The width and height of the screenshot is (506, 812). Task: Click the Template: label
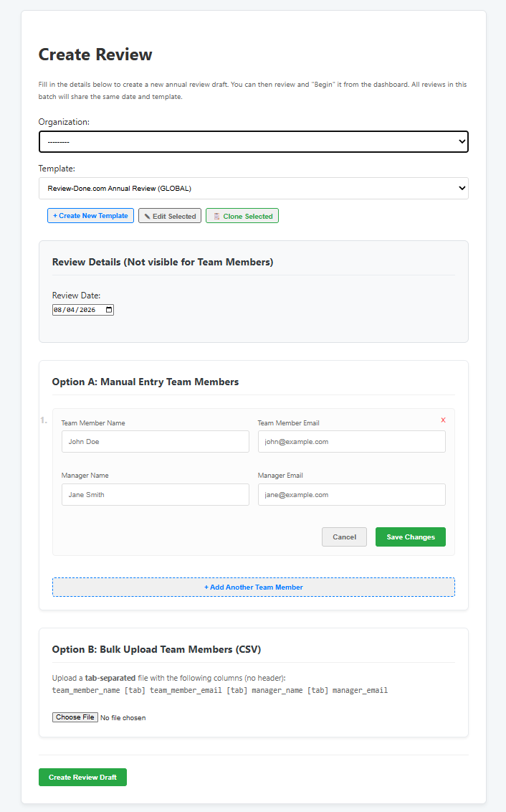(x=57, y=169)
